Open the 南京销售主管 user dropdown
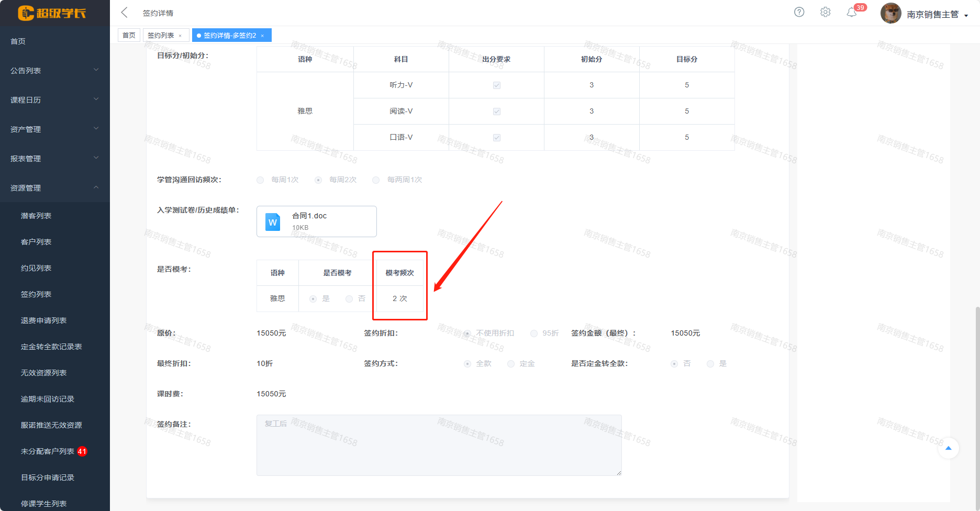 [x=937, y=15]
